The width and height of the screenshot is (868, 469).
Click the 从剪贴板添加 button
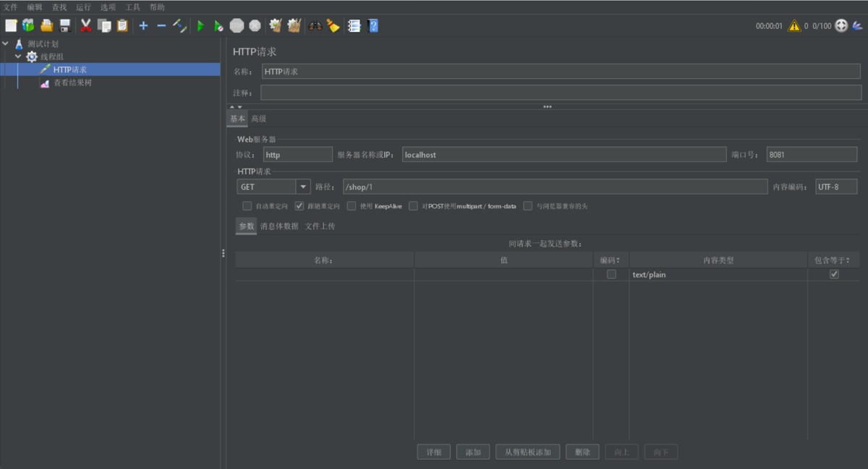click(528, 452)
